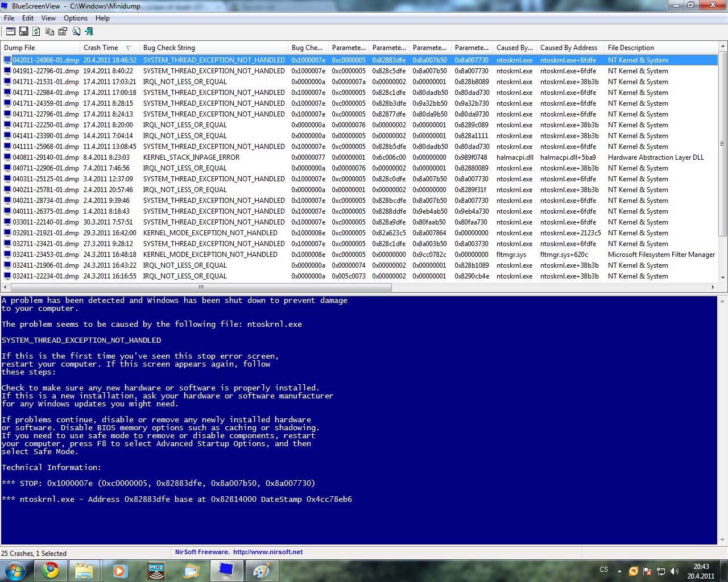The height and width of the screenshot is (582, 728).
Task: Click the ntoskrnl.exe+2123c5 address cell
Action: click(x=570, y=233)
